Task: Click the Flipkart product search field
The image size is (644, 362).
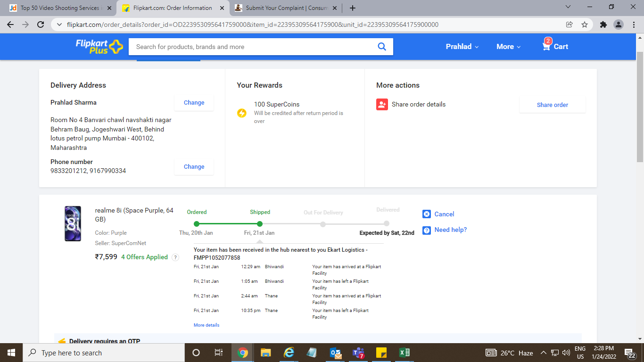Action: coord(252,47)
